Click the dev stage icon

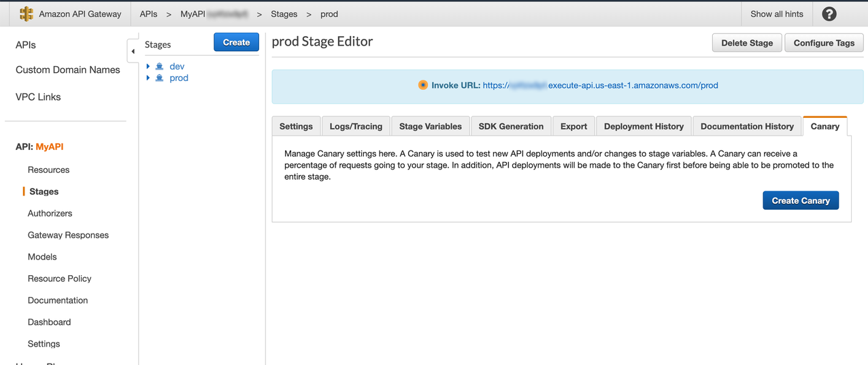point(159,67)
